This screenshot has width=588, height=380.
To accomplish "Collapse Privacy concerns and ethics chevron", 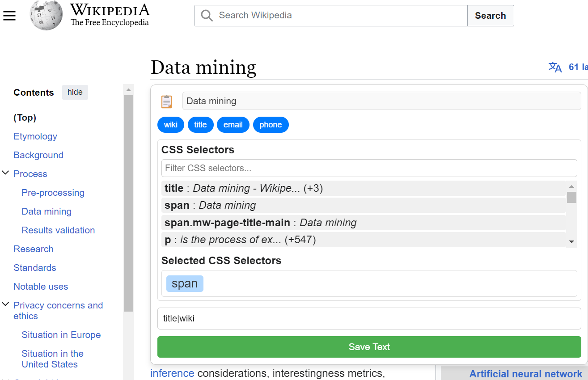I will pos(6,304).
